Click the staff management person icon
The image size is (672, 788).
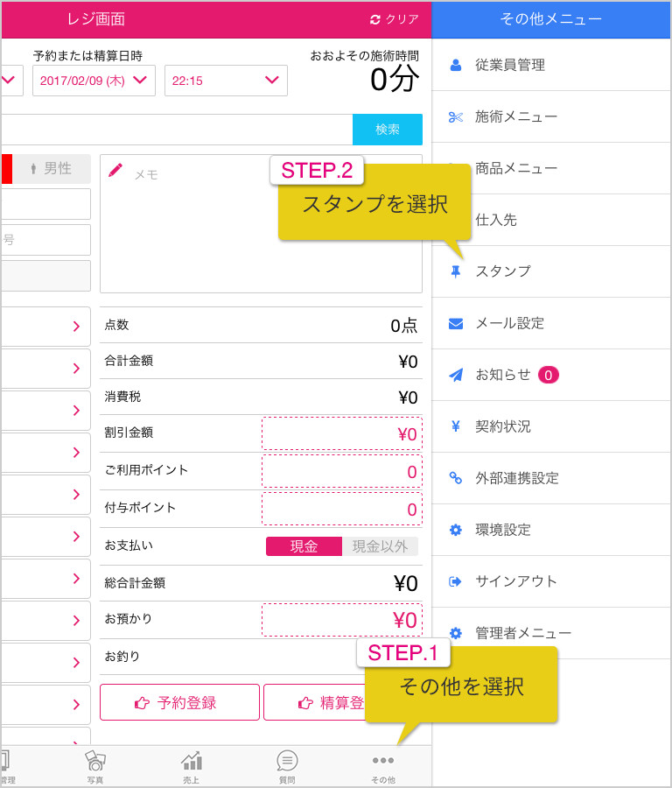click(x=456, y=65)
